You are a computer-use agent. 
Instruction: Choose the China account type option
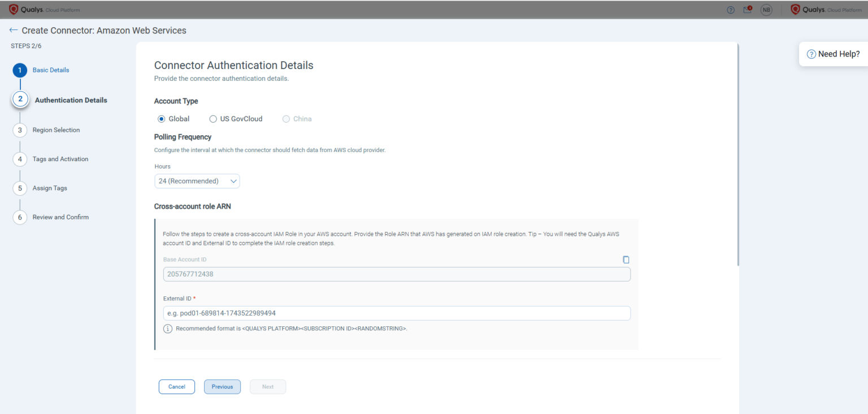[286, 119]
